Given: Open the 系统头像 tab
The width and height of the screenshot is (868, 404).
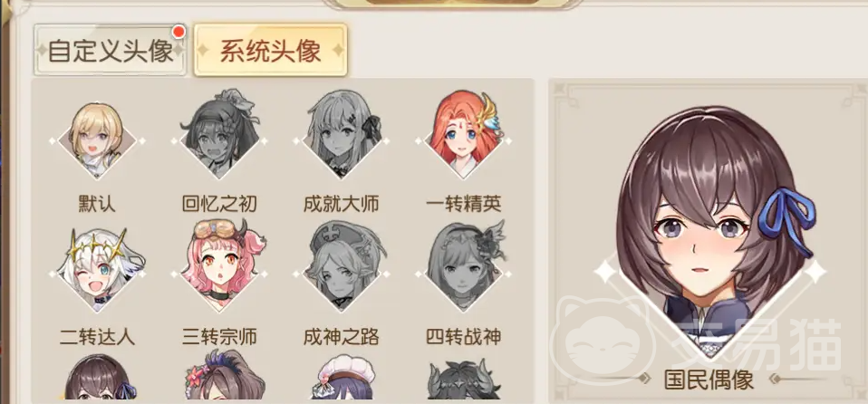Looking at the screenshot, I should tap(271, 51).
